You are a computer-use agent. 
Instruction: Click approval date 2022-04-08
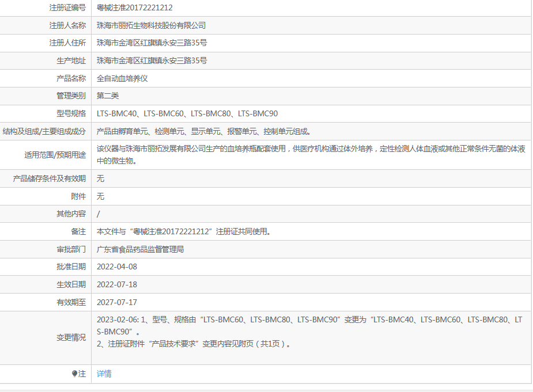pyautogui.click(x=117, y=267)
